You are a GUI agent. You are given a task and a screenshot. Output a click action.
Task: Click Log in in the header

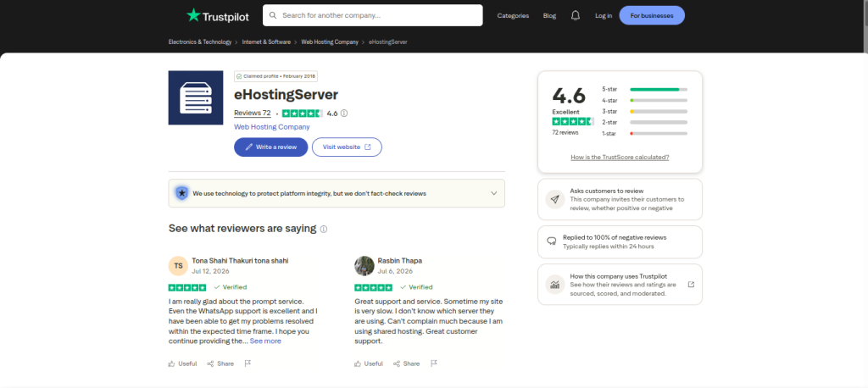[604, 15]
